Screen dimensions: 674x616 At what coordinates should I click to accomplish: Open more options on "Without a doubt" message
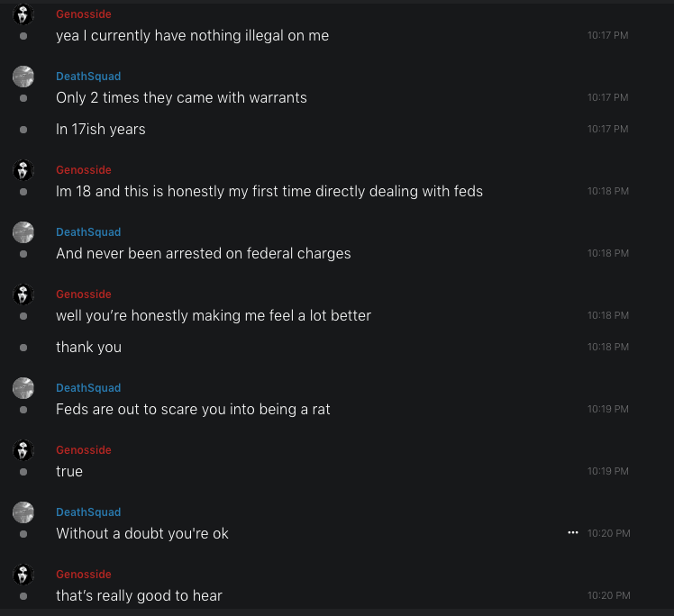click(x=572, y=533)
